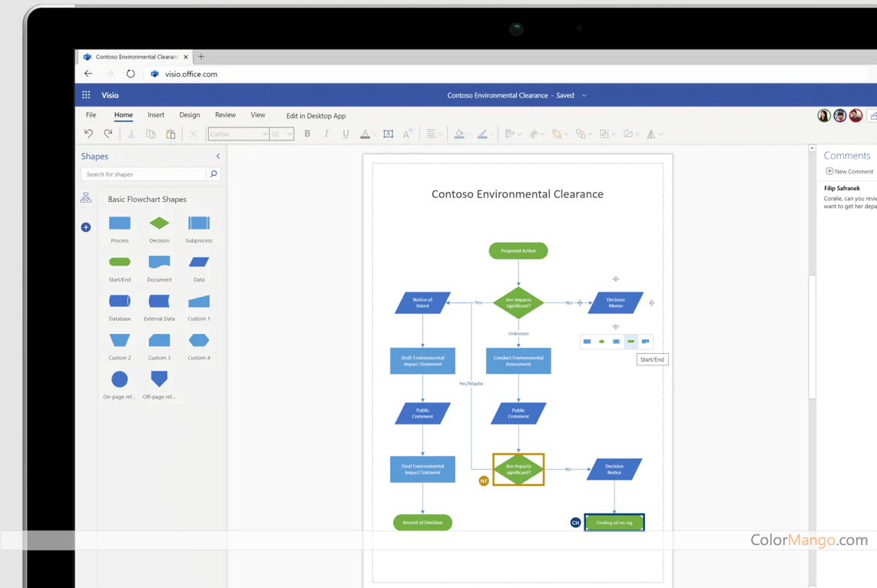Select the Proposed Action shape
Image resolution: width=877 pixels, height=588 pixels.
click(518, 251)
